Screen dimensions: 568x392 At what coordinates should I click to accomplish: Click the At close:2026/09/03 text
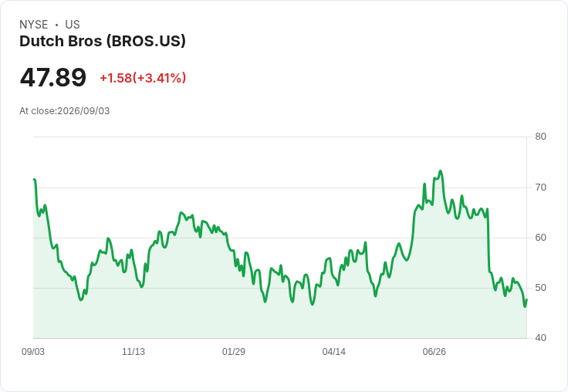[x=65, y=111]
